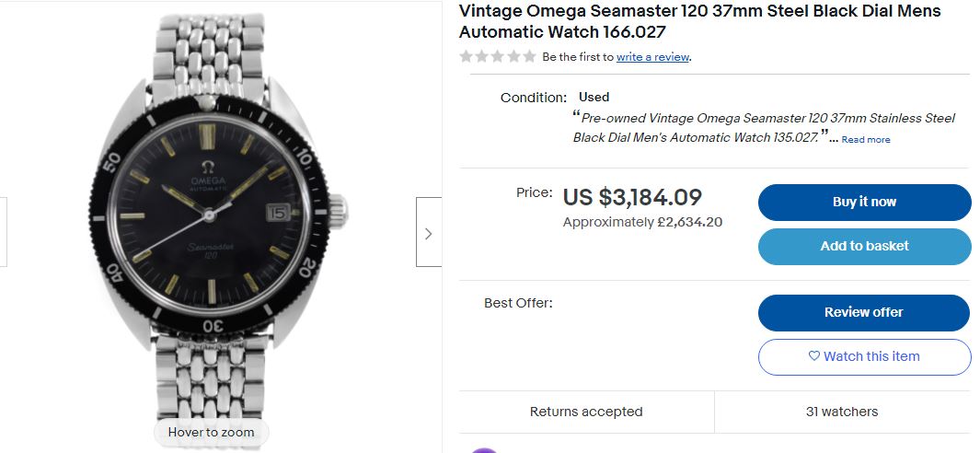Click the next image arrow beside the watch photo
Screen dimensions: 980x453
pos(428,233)
